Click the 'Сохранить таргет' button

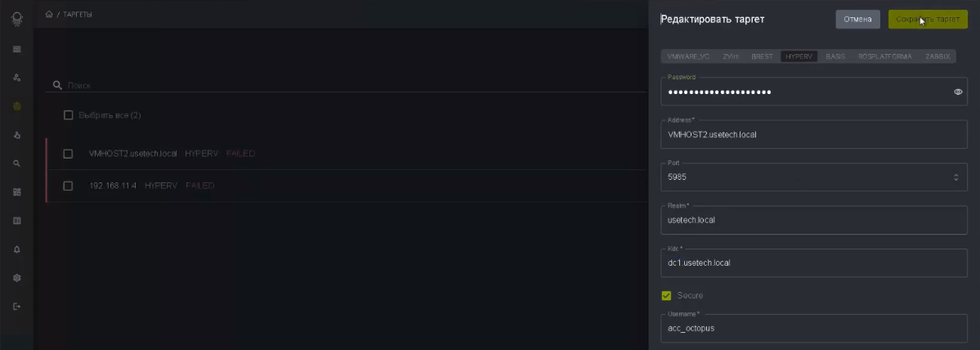click(928, 20)
